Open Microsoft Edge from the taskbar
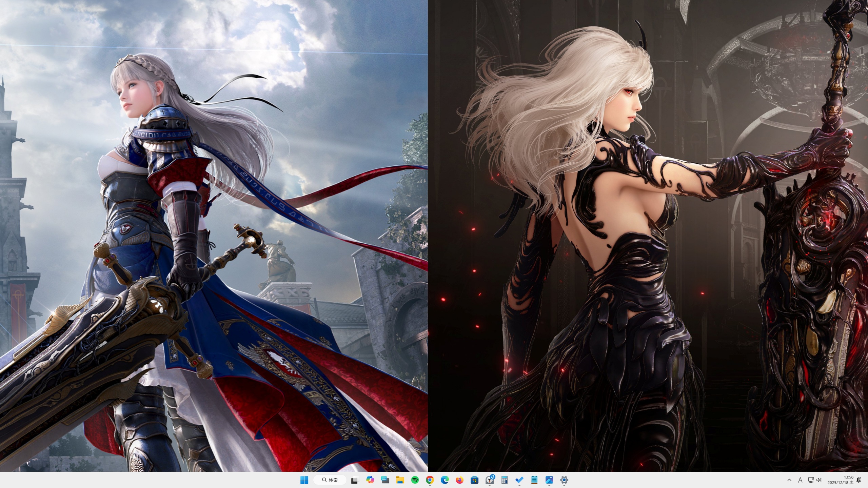 coord(445,480)
